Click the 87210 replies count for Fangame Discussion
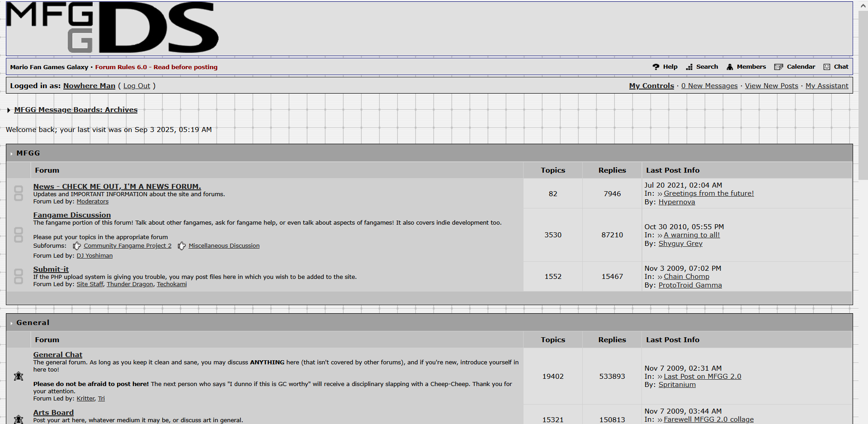 [612, 235]
